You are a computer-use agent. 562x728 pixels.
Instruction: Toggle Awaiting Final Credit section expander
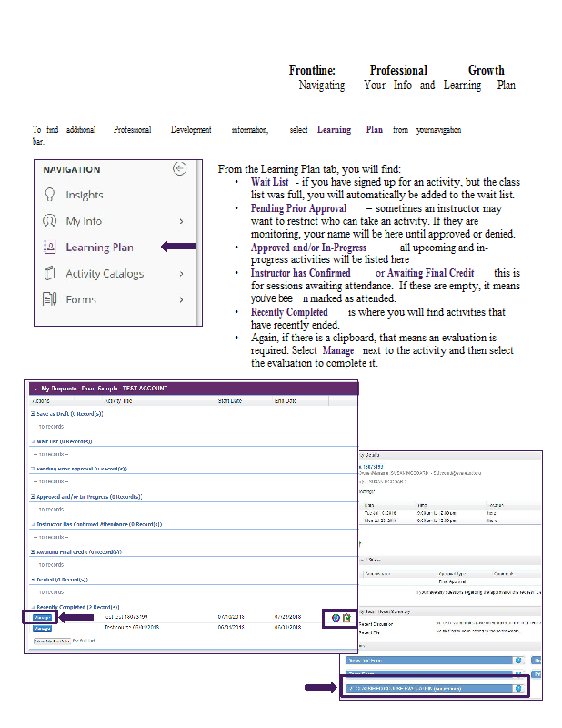tap(33, 552)
